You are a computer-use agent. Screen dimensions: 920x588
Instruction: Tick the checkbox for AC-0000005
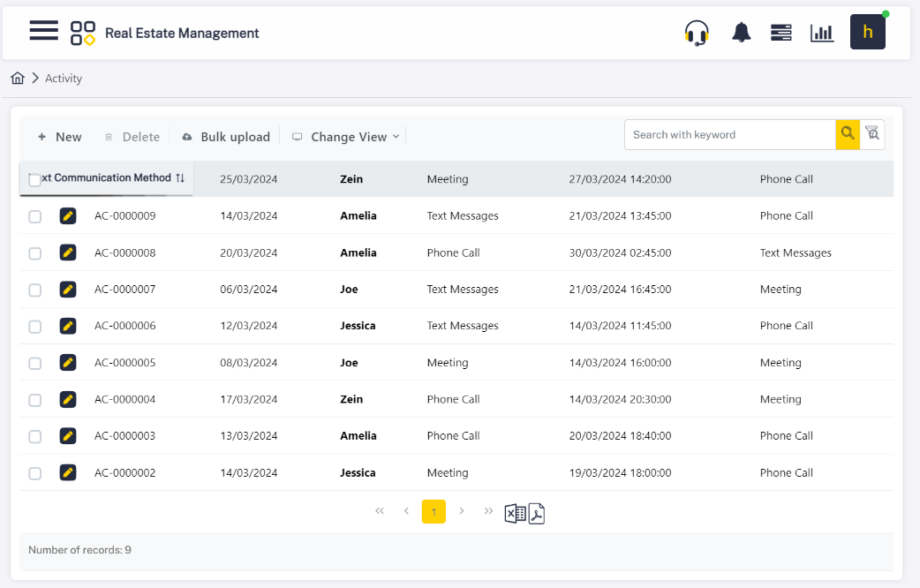pos(34,363)
